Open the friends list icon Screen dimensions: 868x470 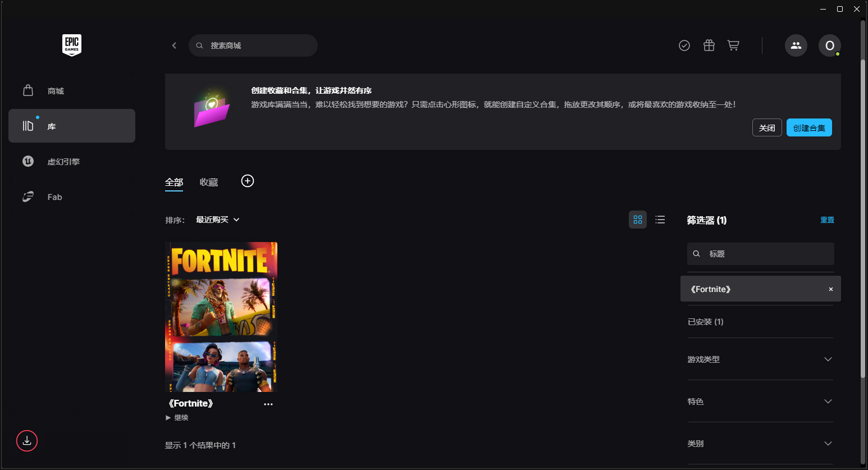click(796, 45)
